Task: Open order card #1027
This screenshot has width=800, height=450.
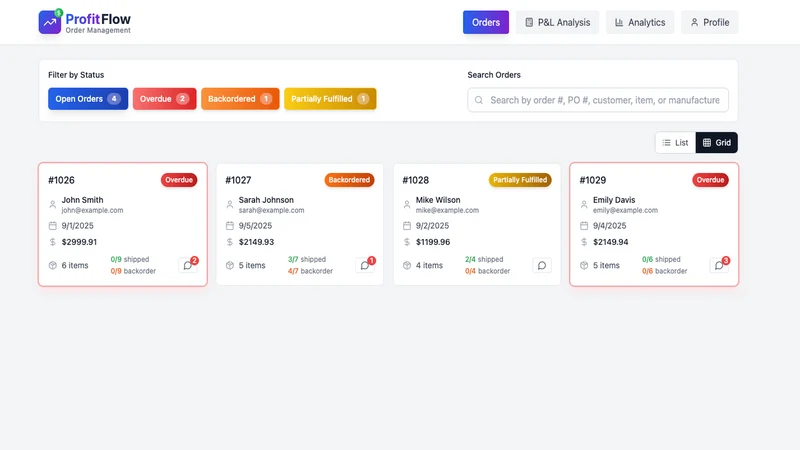Action: coord(299,224)
